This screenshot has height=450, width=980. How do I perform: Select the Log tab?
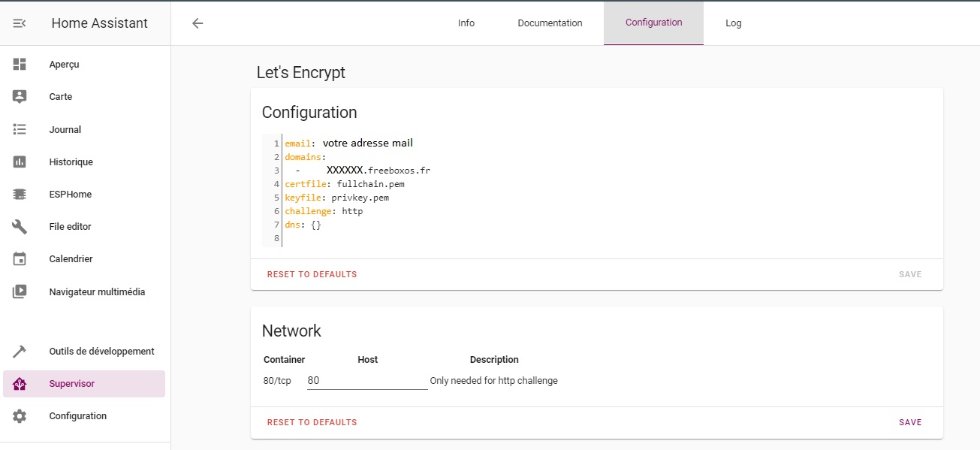pyautogui.click(x=733, y=23)
